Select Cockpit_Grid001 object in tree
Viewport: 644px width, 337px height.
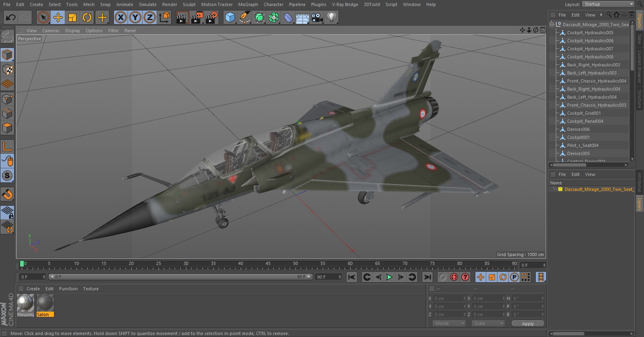click(x=584, y=113)
